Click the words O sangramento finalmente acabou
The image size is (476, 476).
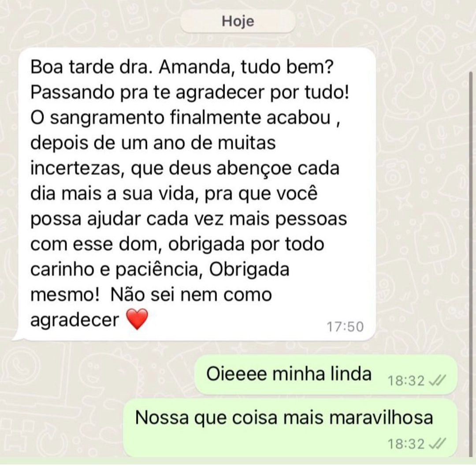coord(180,118)
